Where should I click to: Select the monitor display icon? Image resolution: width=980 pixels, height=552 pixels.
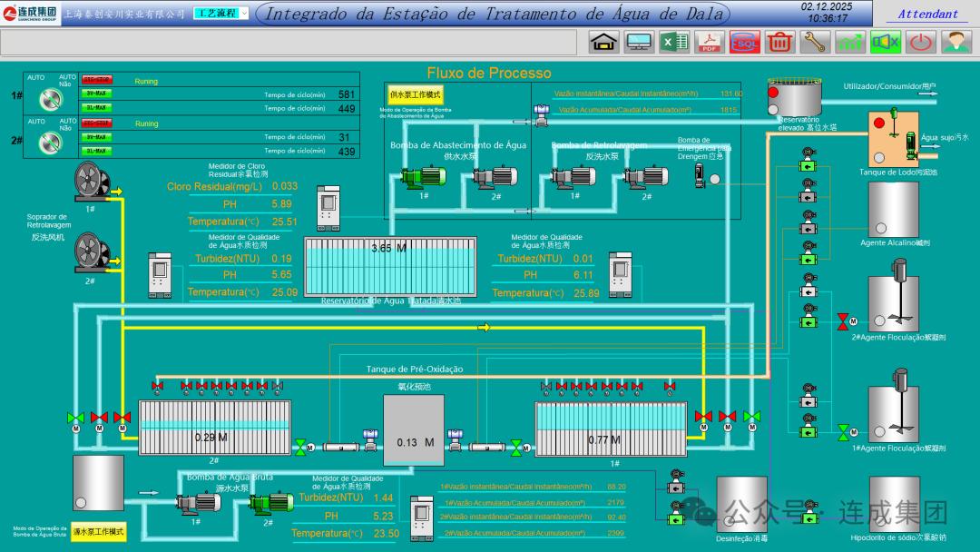639,42
